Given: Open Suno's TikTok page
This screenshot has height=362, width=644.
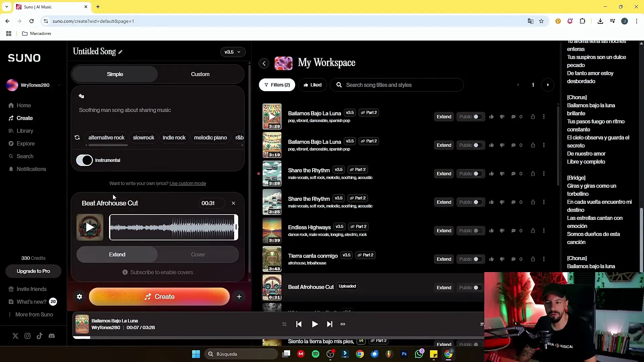Looking at the screenshot, I should [40, 336].
